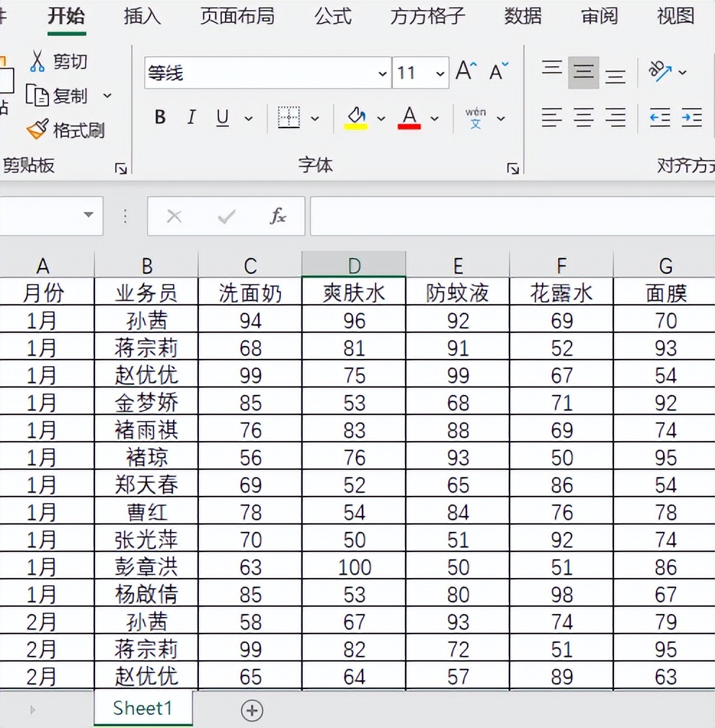Open the 审阅 (Review) tab
The width and height of the screenshot is (715, 728).
tap(600, 17)
